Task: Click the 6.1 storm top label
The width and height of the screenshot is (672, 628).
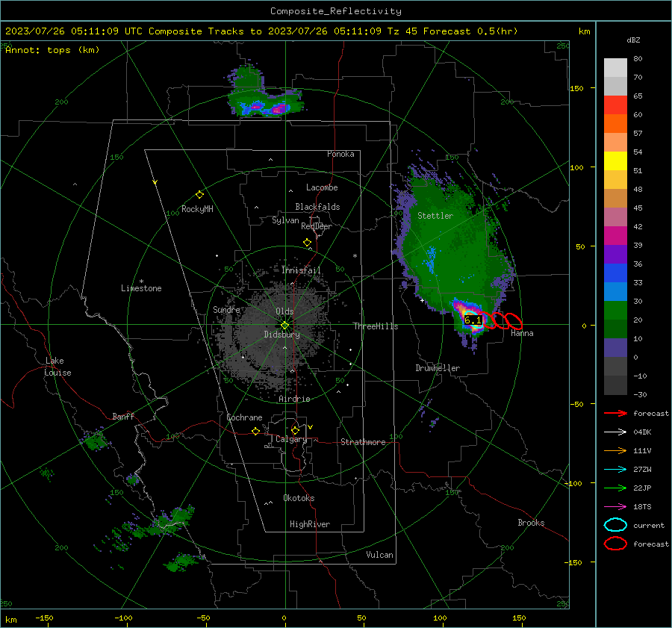Action: click(x=473, y=320)
